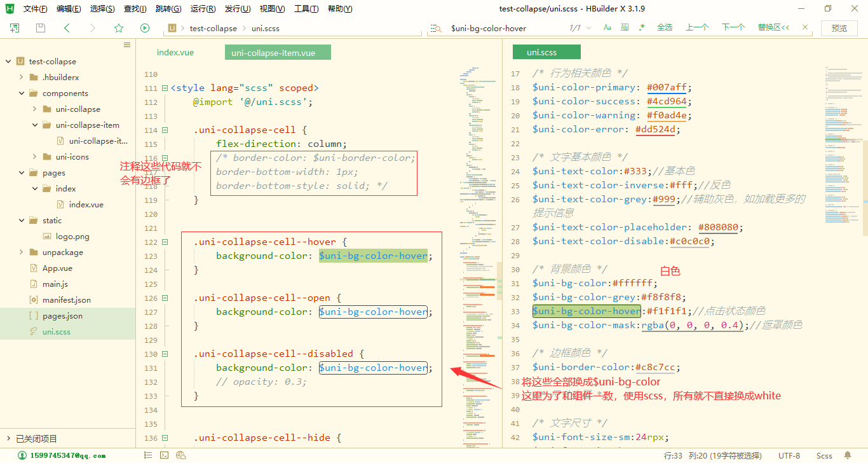
Task: Open the document outline icon in status bar
Action: coord(148,455)
